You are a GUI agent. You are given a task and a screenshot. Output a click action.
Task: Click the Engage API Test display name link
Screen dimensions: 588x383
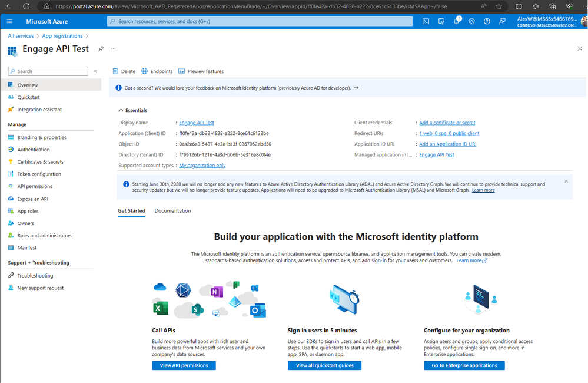197,123
